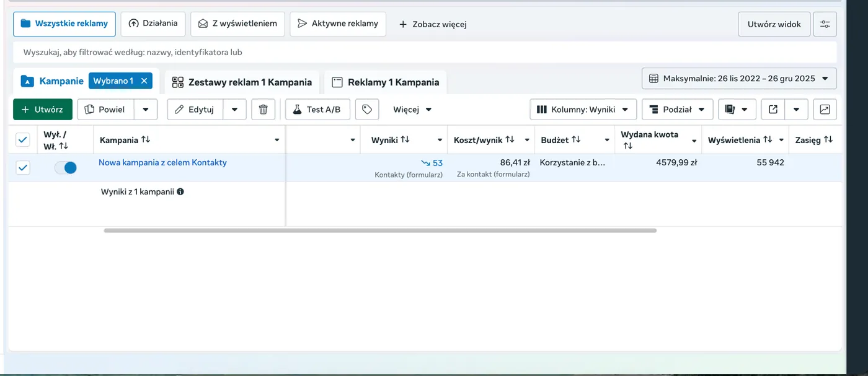The image size is (868, 376).
Task: Click the calendar icon in the date range
Action: click(653, 79)
